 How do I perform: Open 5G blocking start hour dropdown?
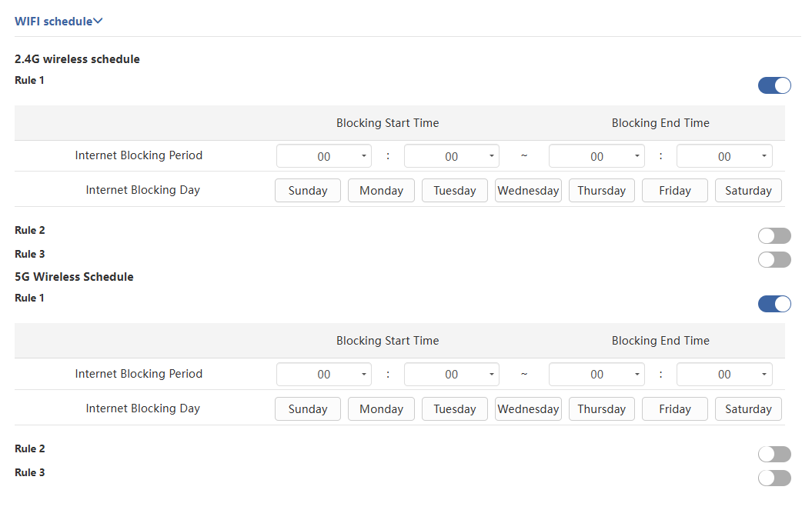[x=324, y=375]
